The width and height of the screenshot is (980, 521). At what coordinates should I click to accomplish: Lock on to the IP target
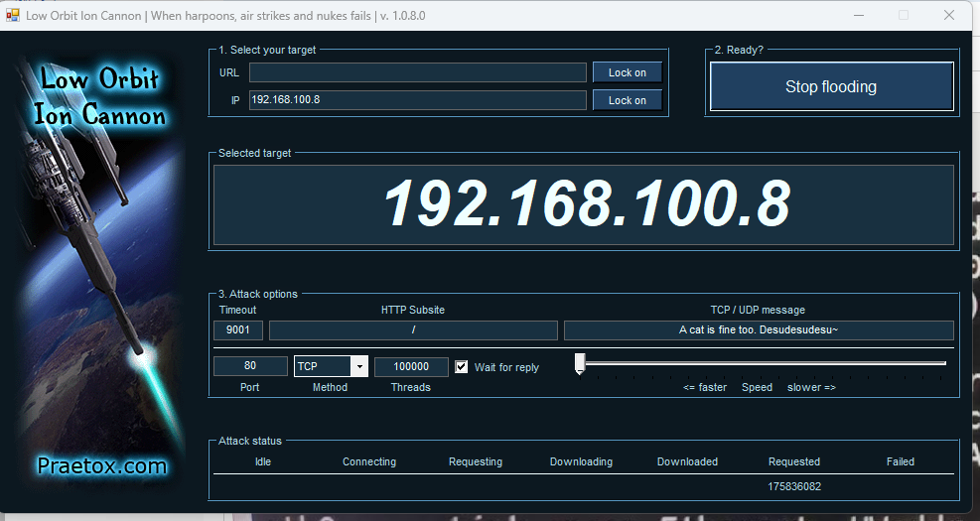(x=627, y=100)
